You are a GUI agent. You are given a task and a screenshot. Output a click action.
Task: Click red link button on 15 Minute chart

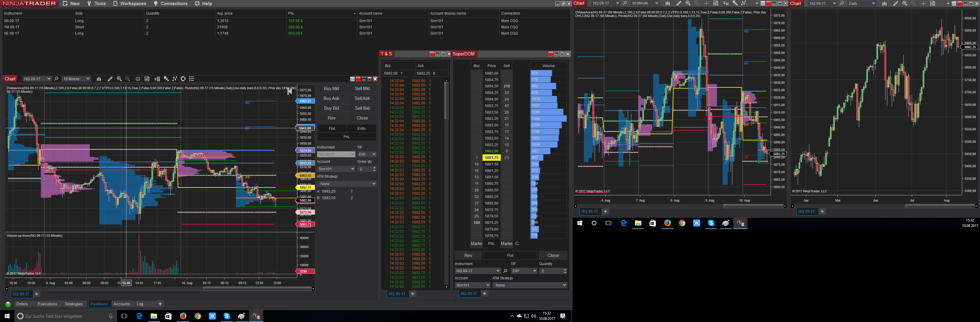coord(358,79)
